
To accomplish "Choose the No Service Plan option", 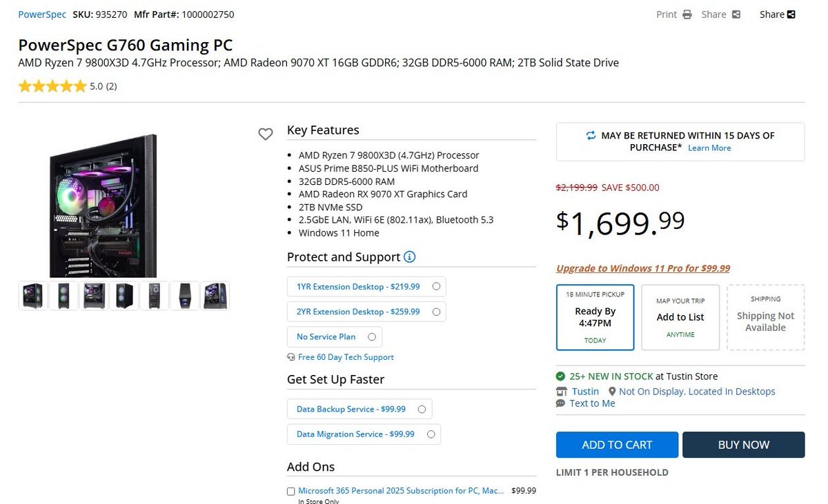I will coord(372,337).
